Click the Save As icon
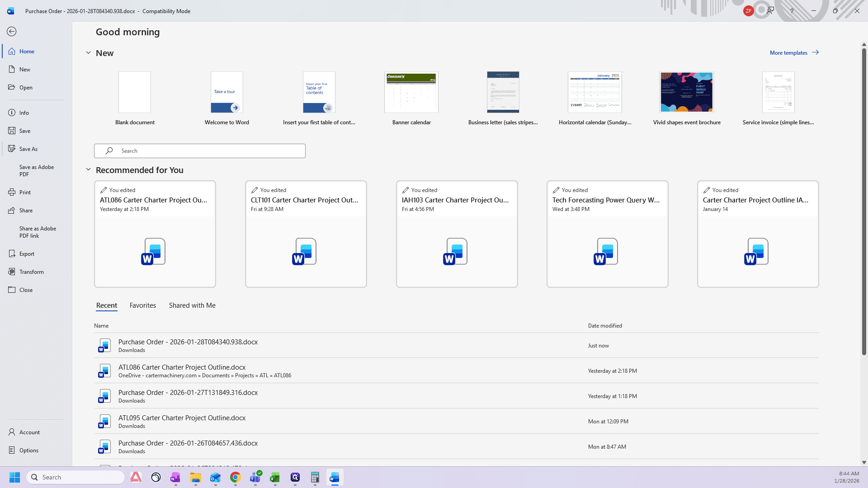Viewport: 868px width, 488px height. [x=12, y=149]
